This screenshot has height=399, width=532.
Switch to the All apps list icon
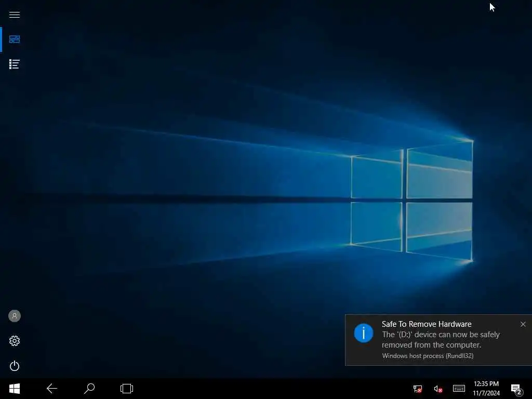click(x=14, y=64)
